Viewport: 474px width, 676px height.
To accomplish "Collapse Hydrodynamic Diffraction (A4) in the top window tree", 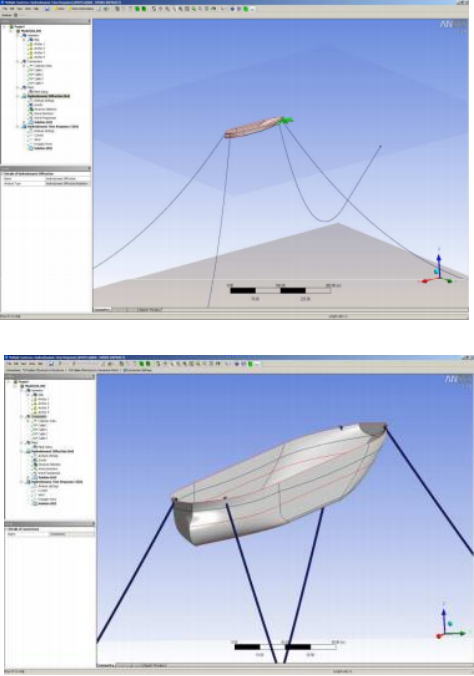I will 18,96.
